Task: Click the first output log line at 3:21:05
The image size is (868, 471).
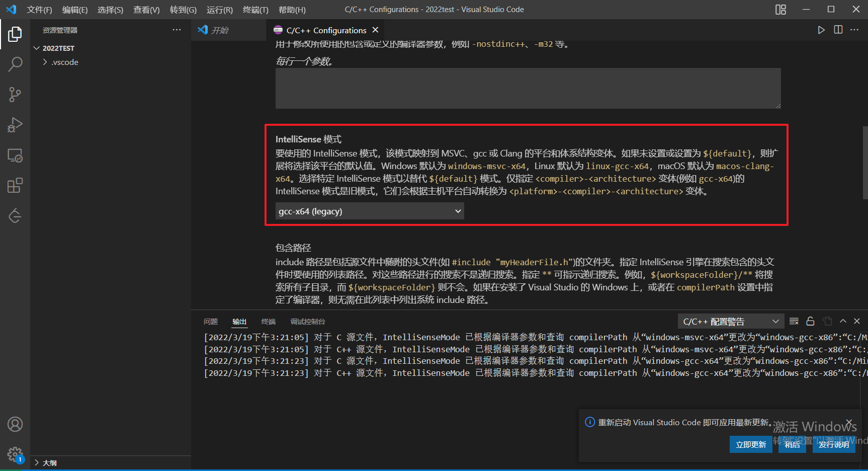Action: point(536,337)
